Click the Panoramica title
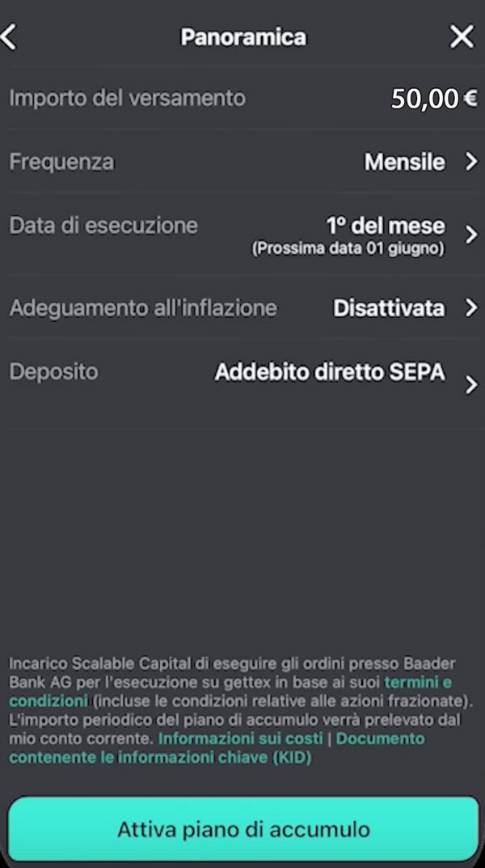The height and width of the screenshot is (868, 485). click(242, 36)
